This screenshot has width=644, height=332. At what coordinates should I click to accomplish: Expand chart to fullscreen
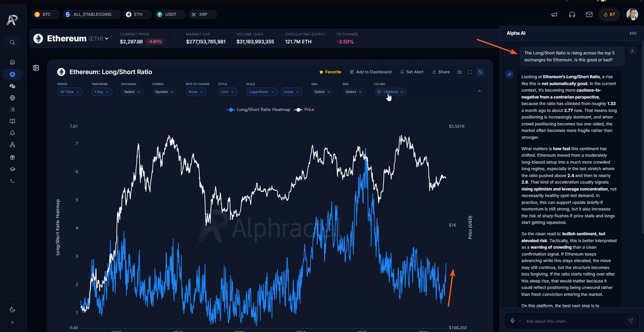point(470,72)
